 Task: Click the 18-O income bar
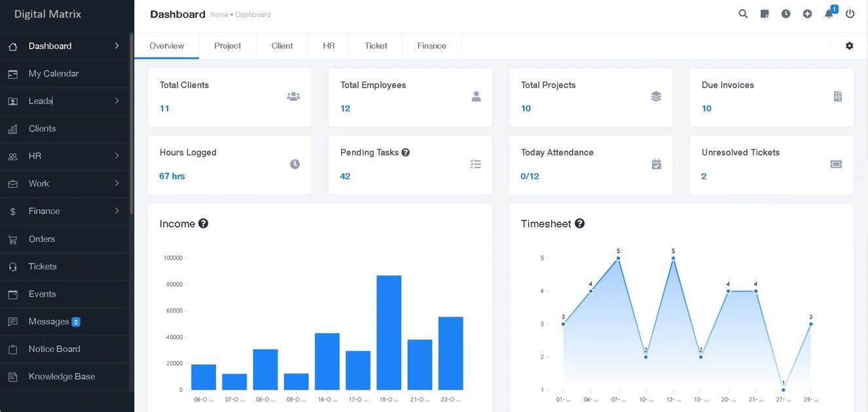389,333
